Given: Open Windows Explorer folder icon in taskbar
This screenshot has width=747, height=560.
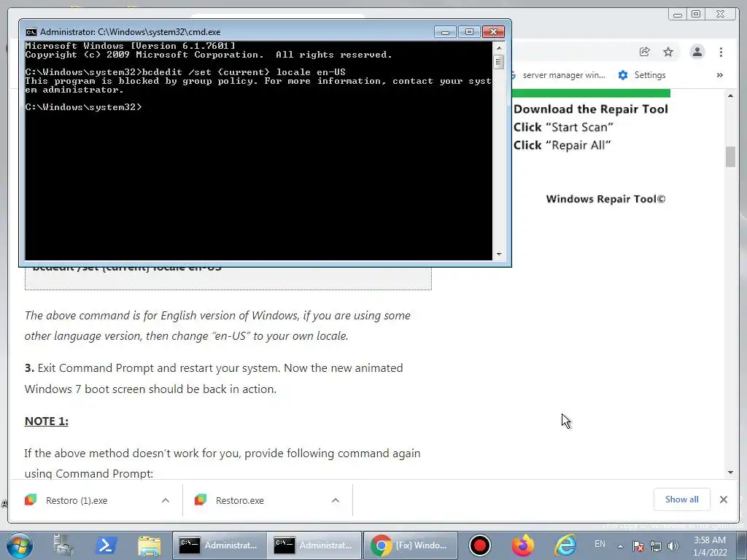Looking at the screenshot, I should [x=149, y=545].
